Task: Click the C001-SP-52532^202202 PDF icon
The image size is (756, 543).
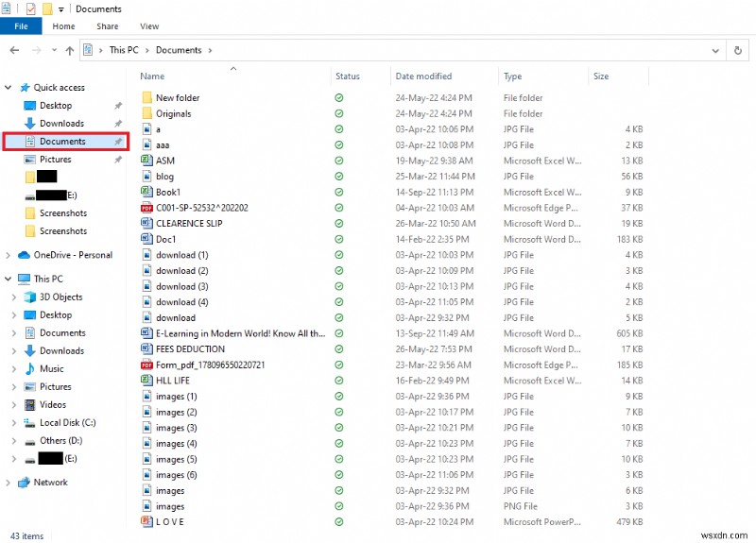Action: [x=146, y=208]
